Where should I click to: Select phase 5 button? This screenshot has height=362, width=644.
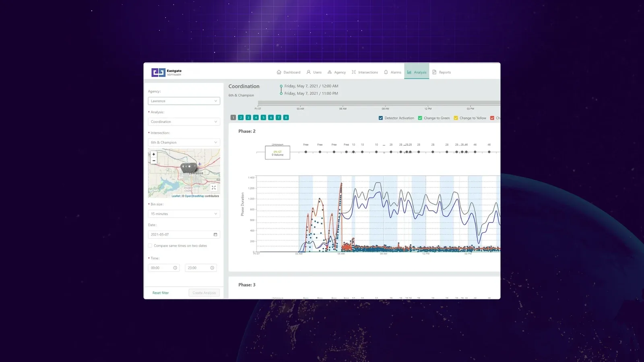[x=263, y=117]
